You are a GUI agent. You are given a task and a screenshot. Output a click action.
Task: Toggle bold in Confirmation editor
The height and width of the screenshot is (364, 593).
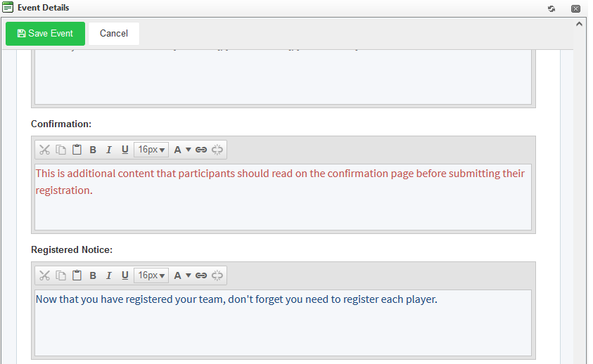(x=93, y=150)
